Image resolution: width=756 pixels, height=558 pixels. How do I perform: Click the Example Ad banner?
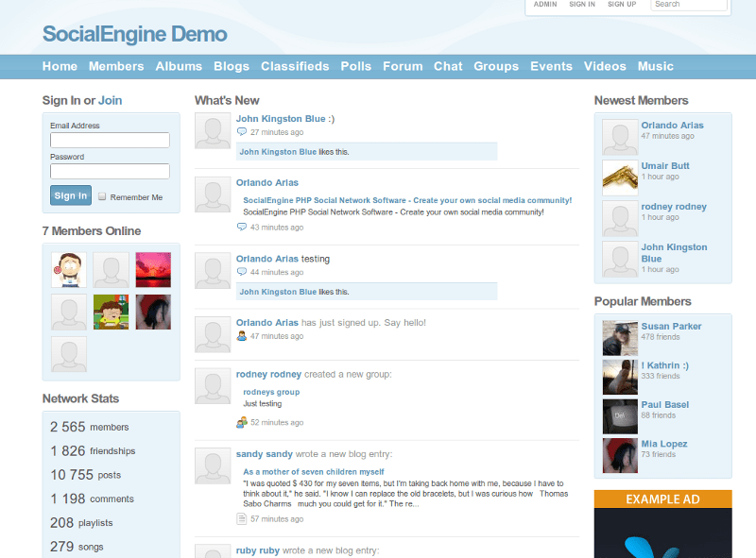point(662,499)
